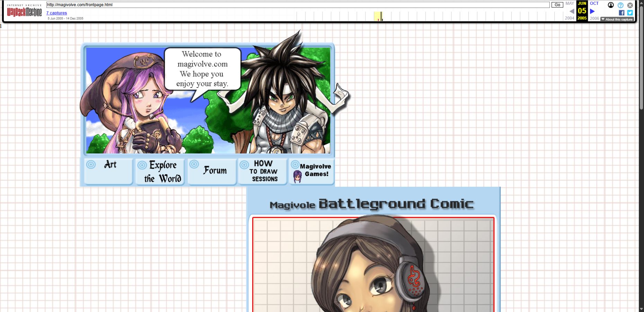Click the welcome banner illustration
The width and height of the screenshot is (644, 312).
[208, 100]
